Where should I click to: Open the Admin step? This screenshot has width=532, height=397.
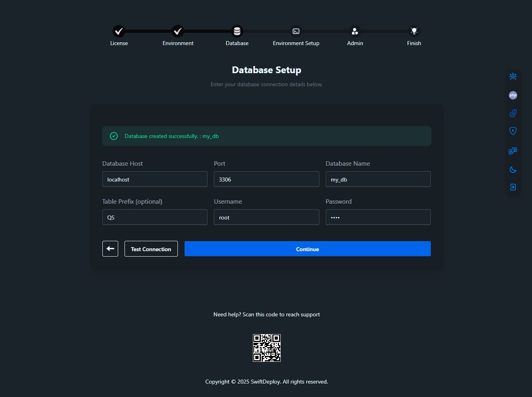pyautogui.click(x=355, y=31)
